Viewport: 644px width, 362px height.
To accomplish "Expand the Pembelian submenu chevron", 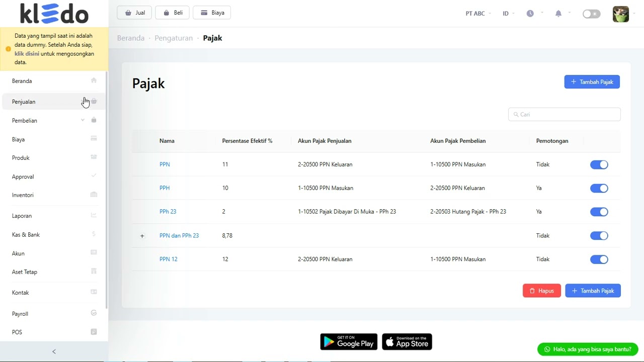I will pos(83,120).
